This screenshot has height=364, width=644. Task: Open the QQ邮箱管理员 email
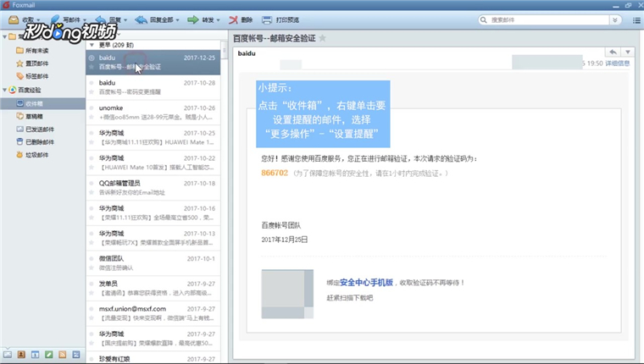click(x=153, y=188)
